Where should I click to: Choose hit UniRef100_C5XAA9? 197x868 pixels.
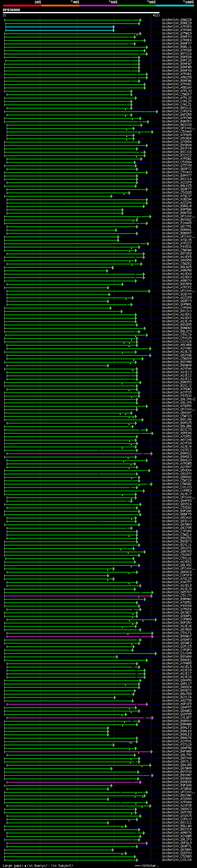click(x=177, y=131)
